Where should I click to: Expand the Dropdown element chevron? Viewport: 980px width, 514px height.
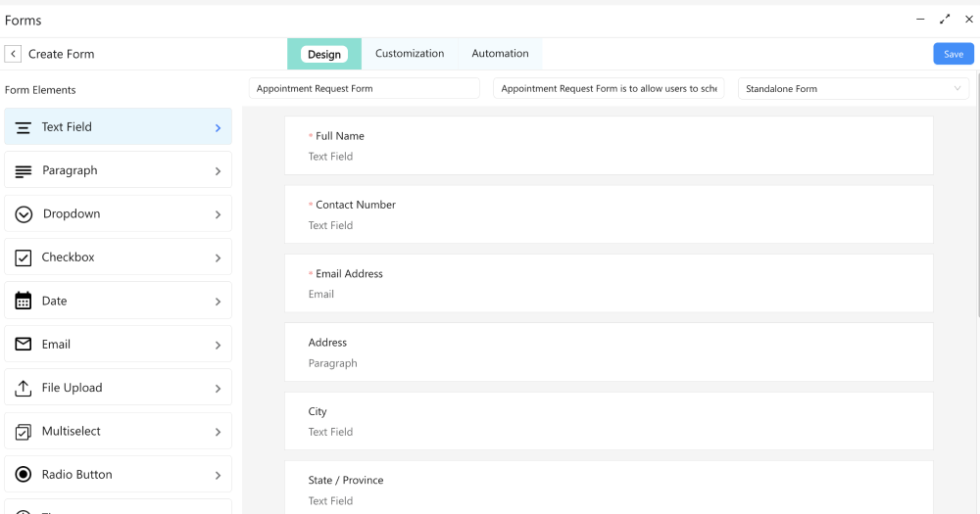[219, 214]
